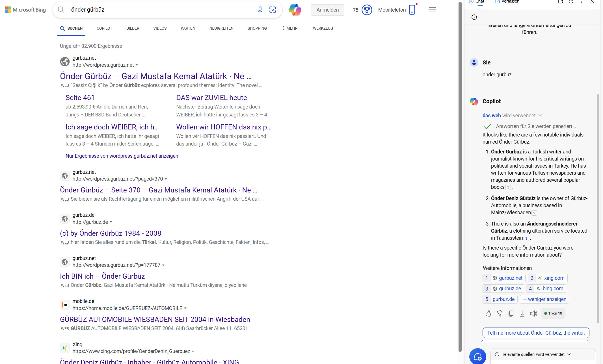The height and width of the screenshot is (364, 603).
Task: Open 'Ich BIN ich – Önder Gürbüz' result
Action: point(102,276)
